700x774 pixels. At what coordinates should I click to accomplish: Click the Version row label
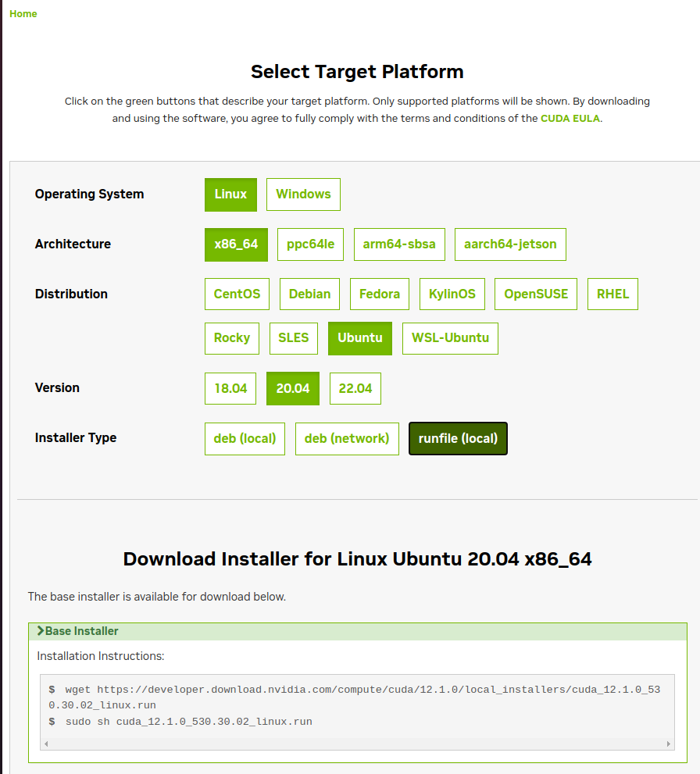pyautogui.click(x=57, y=387)
